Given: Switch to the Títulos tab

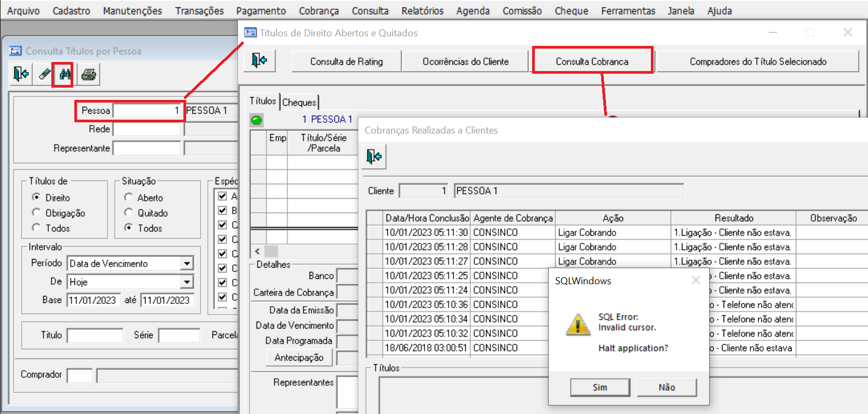Looking at the screenshot, I should tap(263, 101).
